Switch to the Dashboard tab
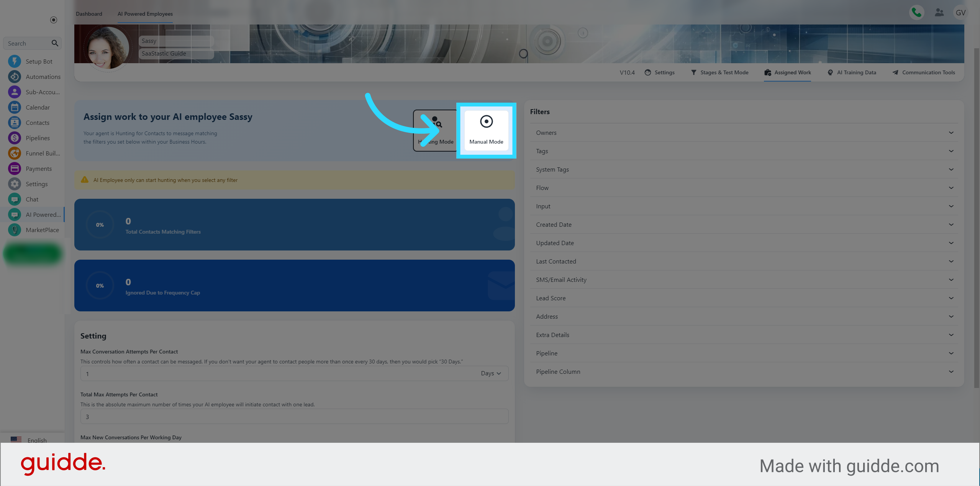Screen dimensions: 980x486 point(89,14)
